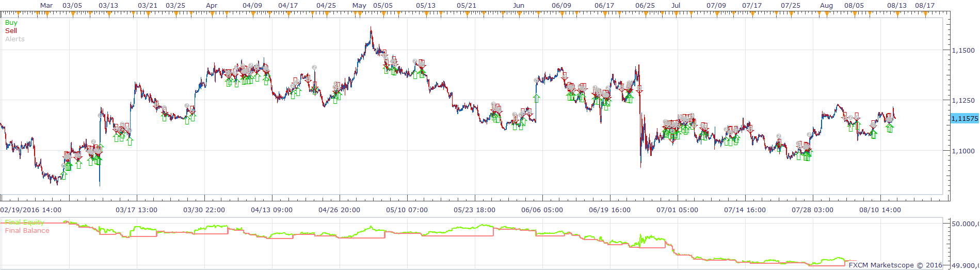Click the 06/25 top date label
The image size is (980, 270).
(x=645, y=6)
